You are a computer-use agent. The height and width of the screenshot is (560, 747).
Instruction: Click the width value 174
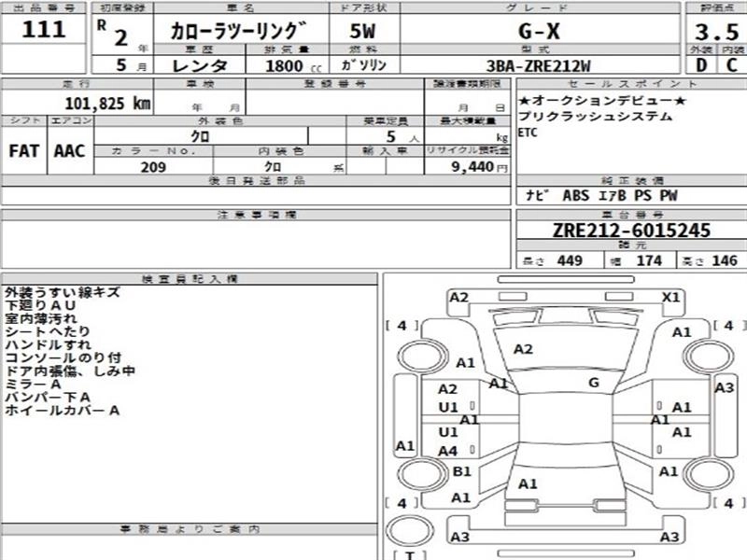tap(649, 260)
